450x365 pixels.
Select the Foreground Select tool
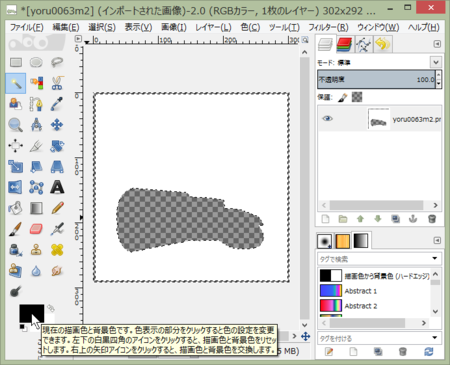click(16, 104)
